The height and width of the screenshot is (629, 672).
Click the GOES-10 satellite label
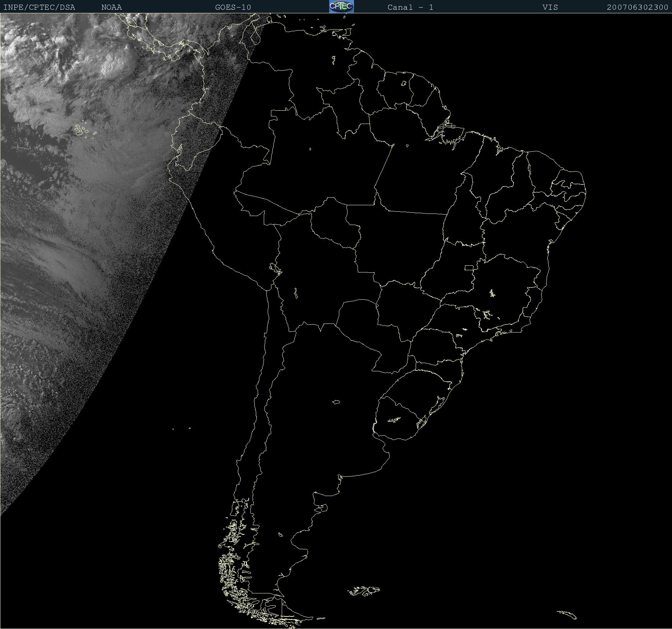233,8
